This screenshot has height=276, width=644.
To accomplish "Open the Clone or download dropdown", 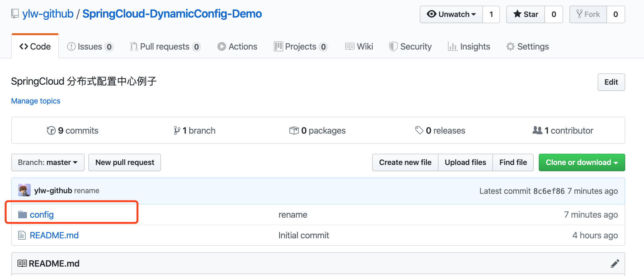I will tap(582, 162).
